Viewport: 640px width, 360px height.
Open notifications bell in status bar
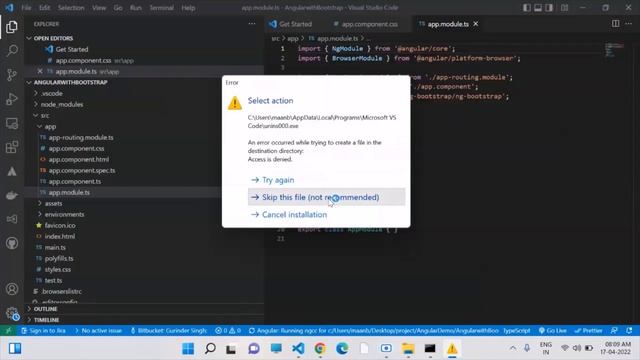629,331
